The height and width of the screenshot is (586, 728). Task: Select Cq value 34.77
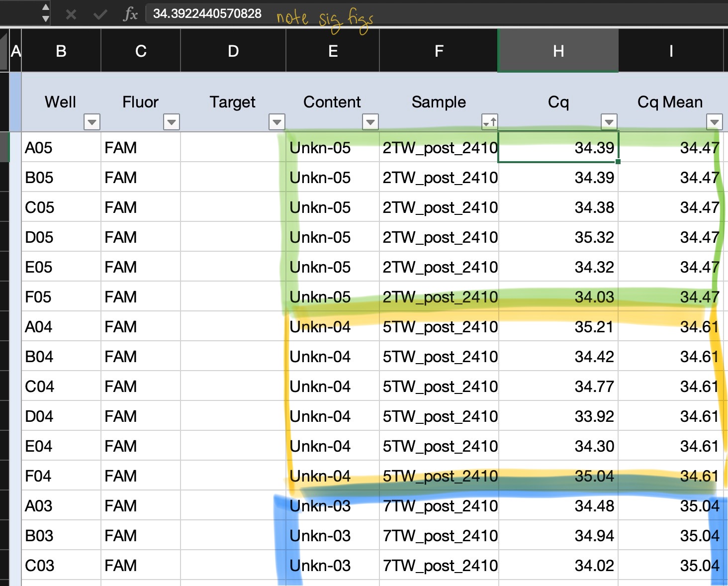coord(558,386)
